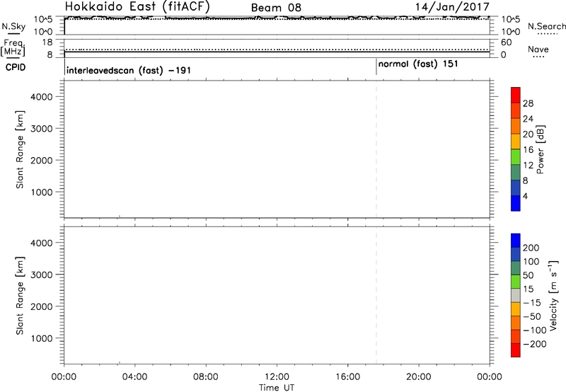Click the Time UT axis label
Screen dimensions: 566x392
277,388
